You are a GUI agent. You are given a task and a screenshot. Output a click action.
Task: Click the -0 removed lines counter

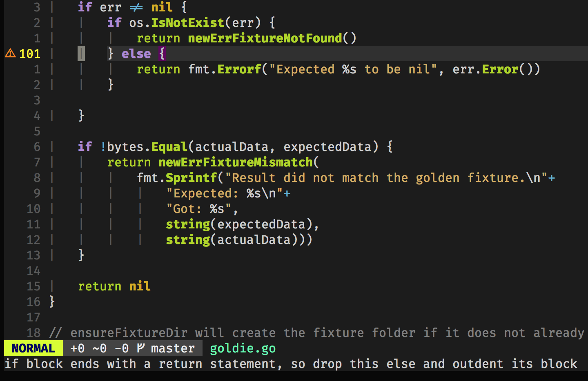click(122, 348)
